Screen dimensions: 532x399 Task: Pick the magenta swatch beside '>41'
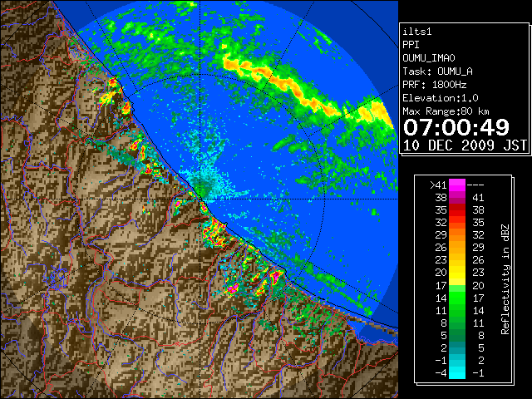[x=457, y=185]
